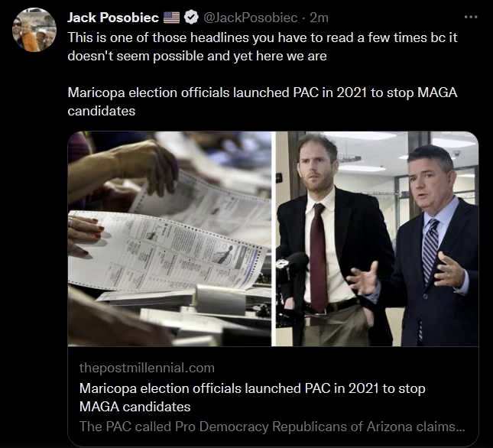Open the ballots photo in the link preview
The width and height of the screenshot is (493, 448).
[170, 239]
